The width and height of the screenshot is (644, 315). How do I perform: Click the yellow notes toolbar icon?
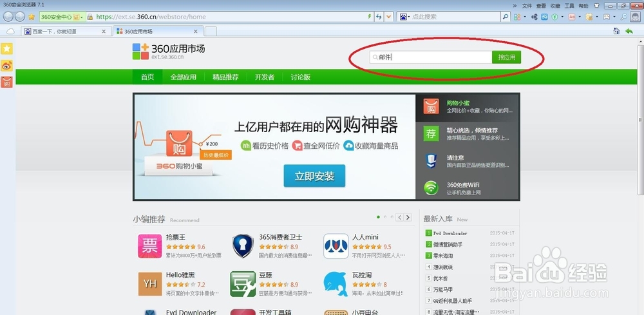589,17
